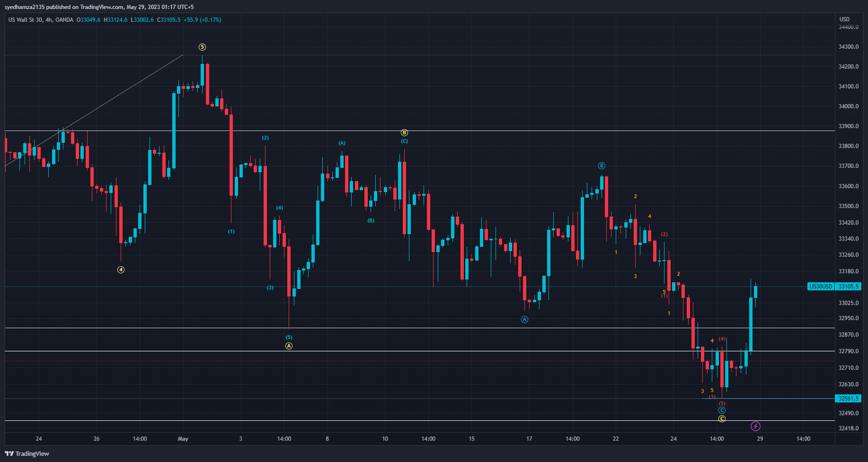The height and width of the screenshot is (462, 868).
Task: Click the blue (C) wave label
Action: pos(404,141)
